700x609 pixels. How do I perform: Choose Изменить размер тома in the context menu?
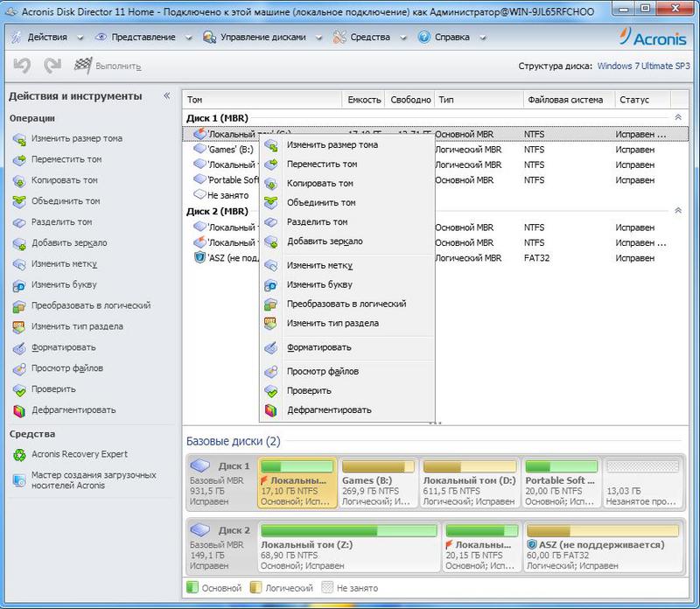coord(346,144)
